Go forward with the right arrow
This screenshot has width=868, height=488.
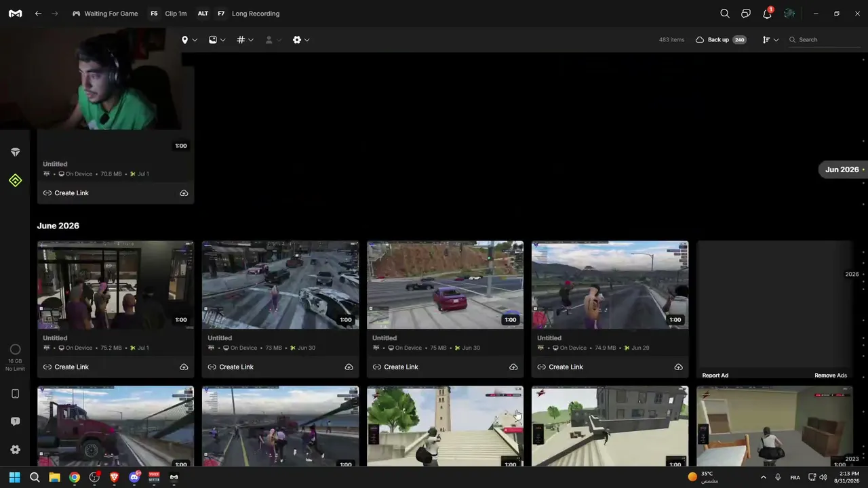(x=55, y=14)
